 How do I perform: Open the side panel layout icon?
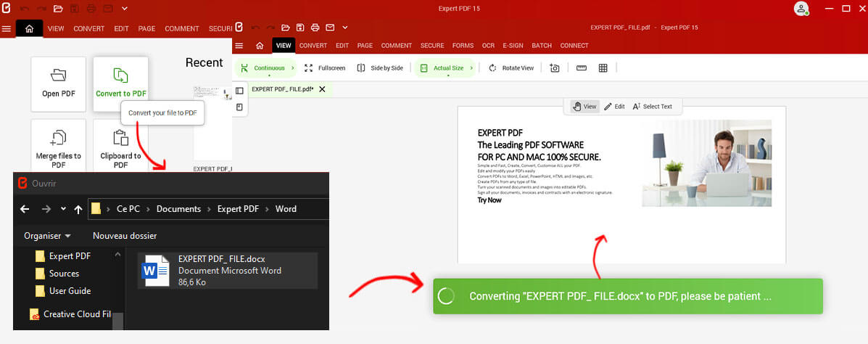click(240, 91)
